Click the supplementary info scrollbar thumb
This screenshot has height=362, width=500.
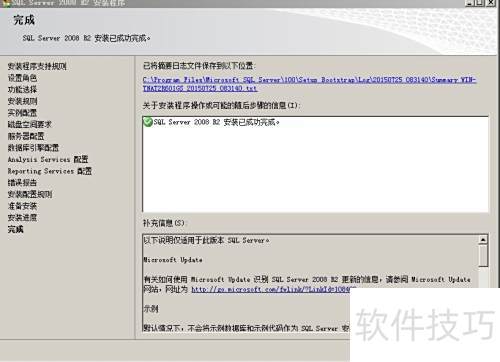tap(483, 255)
